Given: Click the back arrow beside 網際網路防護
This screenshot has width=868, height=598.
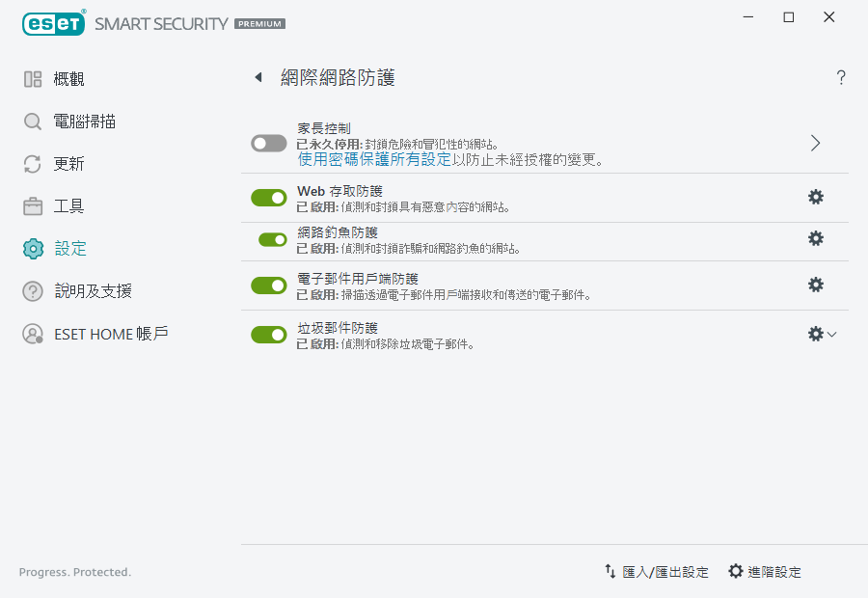Looking at the screenshot, I should click(x=258, y=77).
